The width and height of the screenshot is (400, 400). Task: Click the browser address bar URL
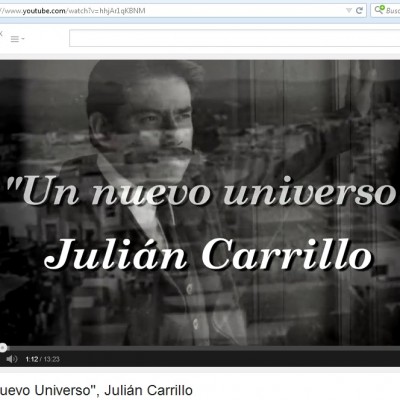(x=73, y=11)
